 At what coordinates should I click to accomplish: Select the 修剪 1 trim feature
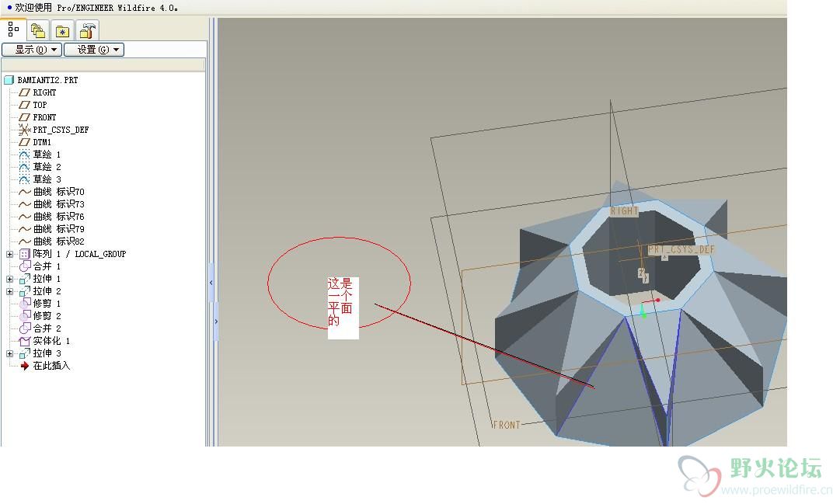(x=47, y=304)
